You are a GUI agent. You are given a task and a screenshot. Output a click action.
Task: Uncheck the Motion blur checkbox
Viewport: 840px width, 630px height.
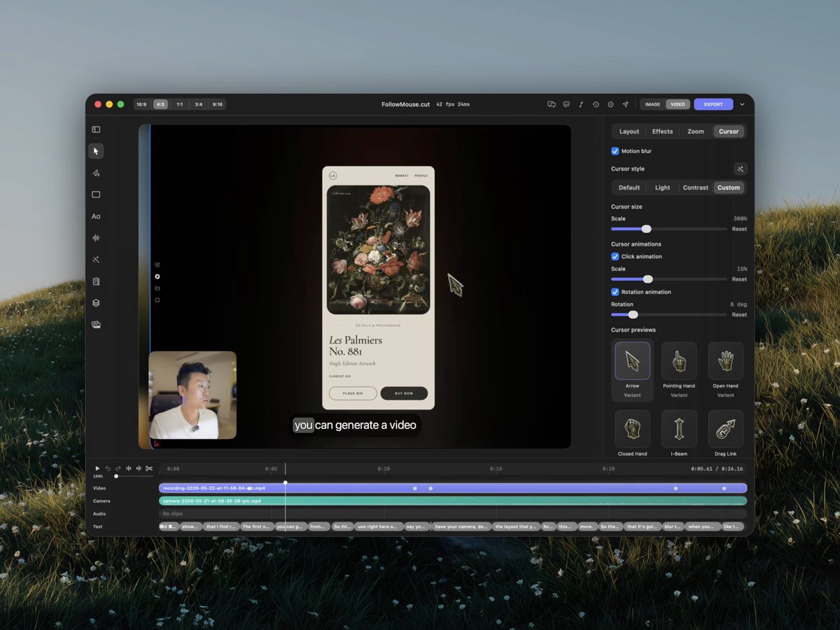click(615, 151)
